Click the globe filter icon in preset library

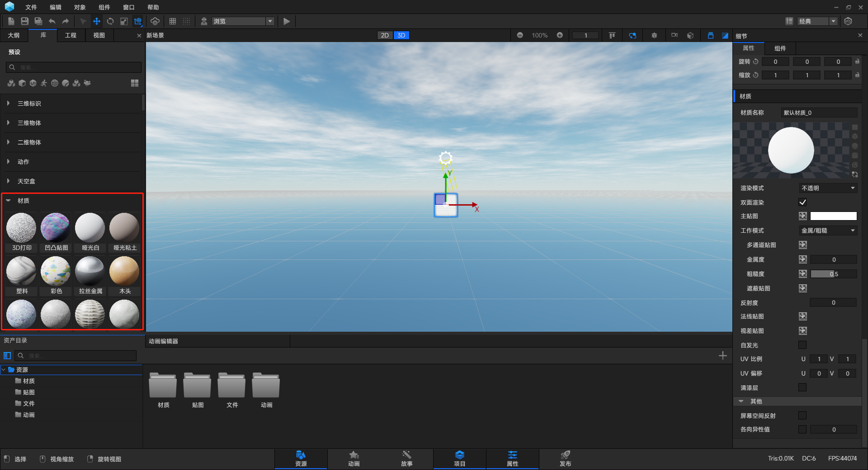(x=55, y=83)
